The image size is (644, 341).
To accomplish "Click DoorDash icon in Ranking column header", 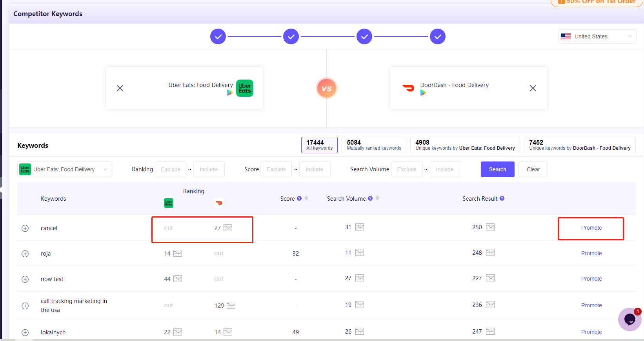I will [219, 203].
